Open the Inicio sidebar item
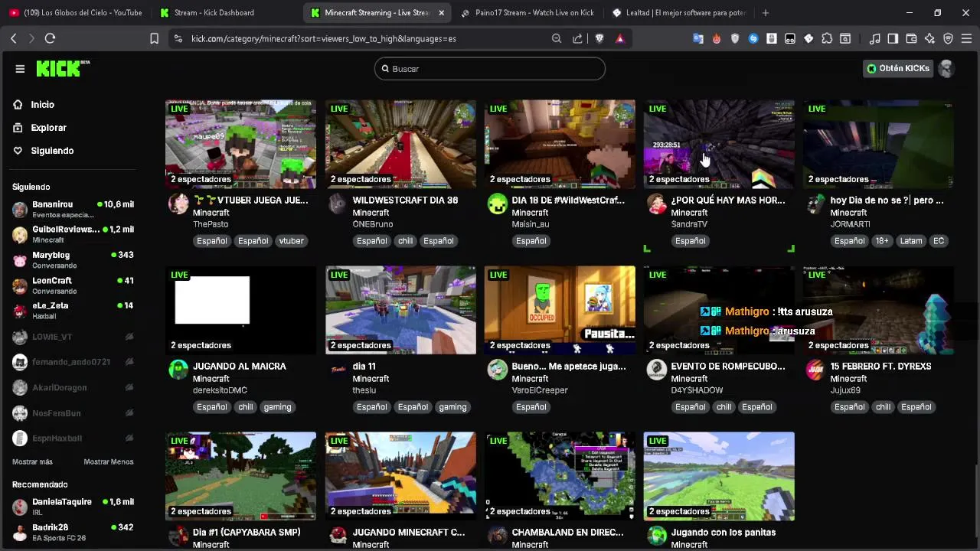980x551 pixels. tap(42, 105)
